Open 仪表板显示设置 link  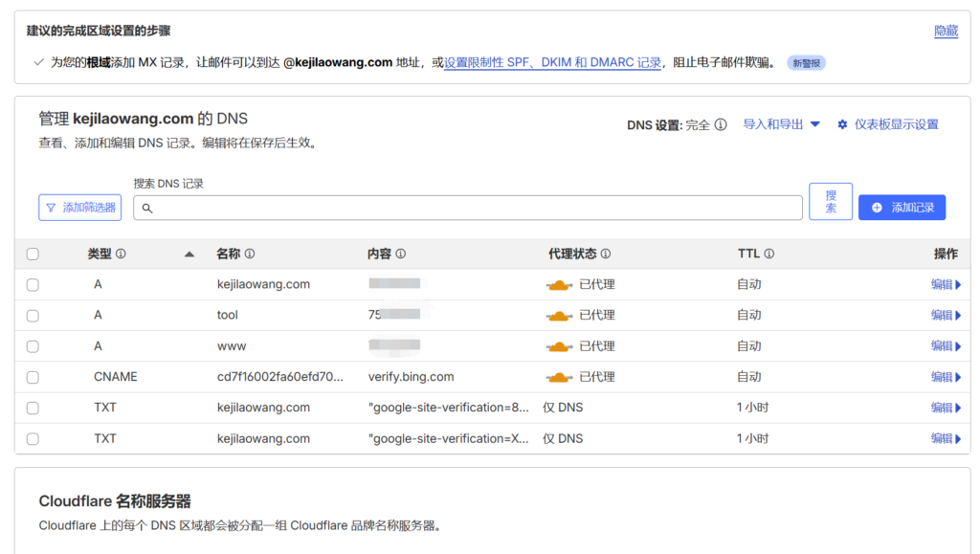896,124
